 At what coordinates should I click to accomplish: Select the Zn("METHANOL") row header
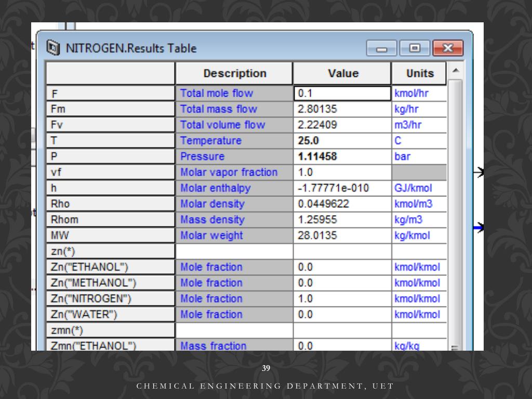click(x=111, y=283)
